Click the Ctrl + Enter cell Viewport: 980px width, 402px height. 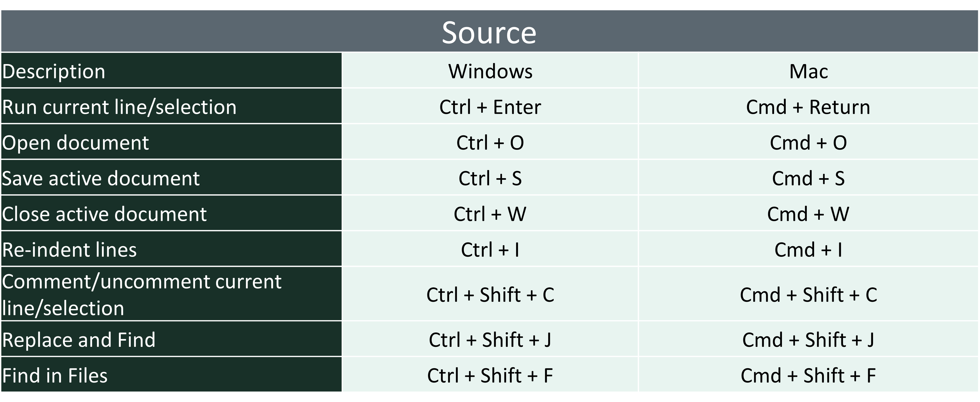point(490,106)
